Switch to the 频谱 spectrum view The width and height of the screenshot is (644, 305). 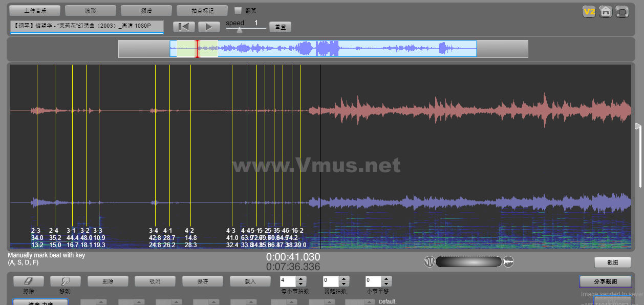point(146,11)
